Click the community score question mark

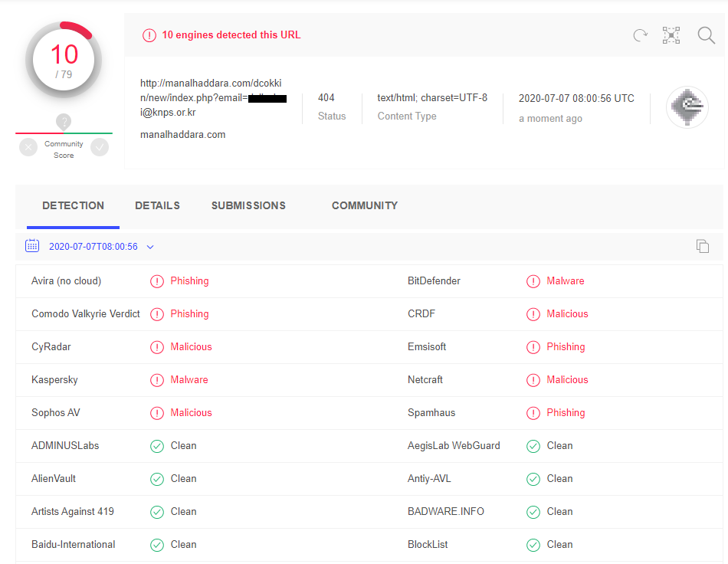[64, 122]
